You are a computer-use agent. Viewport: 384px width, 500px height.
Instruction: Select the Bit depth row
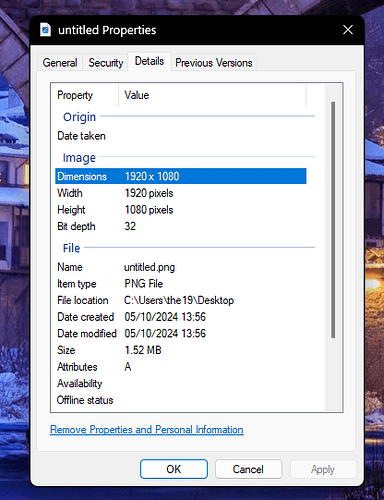point(181,226)
